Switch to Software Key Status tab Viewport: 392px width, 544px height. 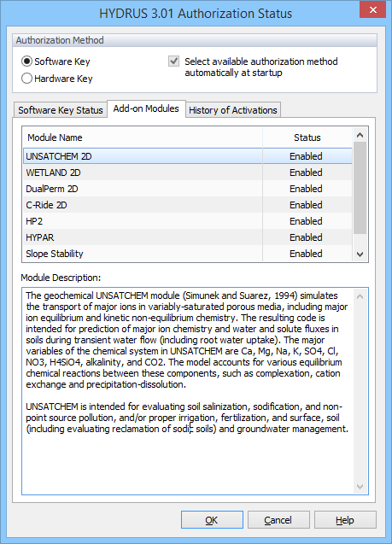[61, 110]
